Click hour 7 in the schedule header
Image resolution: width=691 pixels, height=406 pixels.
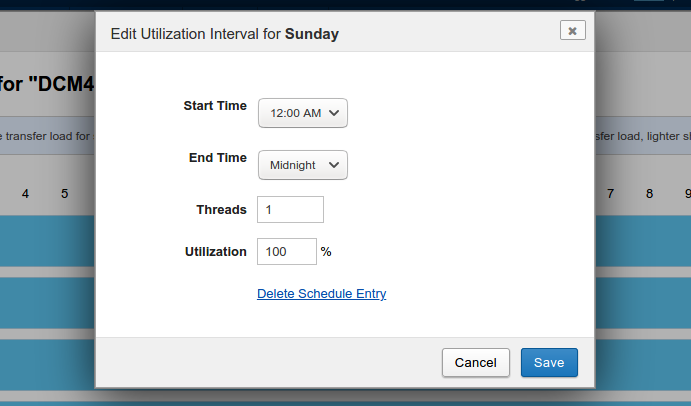pyautogui.click(x=610, y=193)
